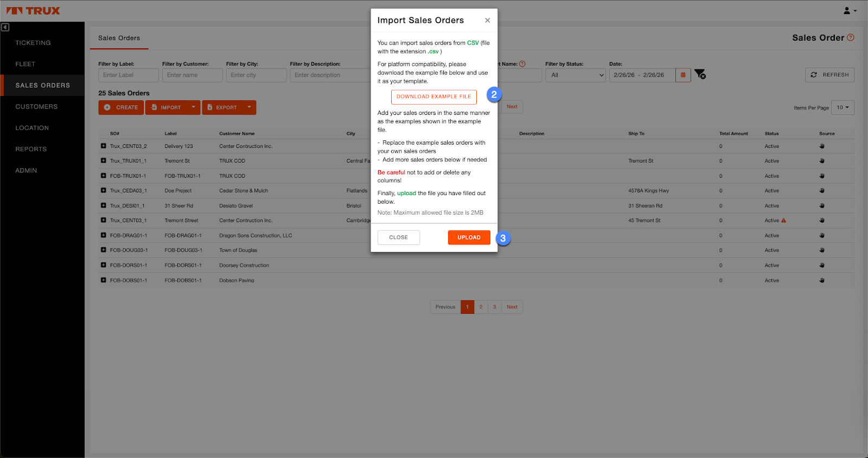Open the Items Per Page dropdown

(843, 107)
